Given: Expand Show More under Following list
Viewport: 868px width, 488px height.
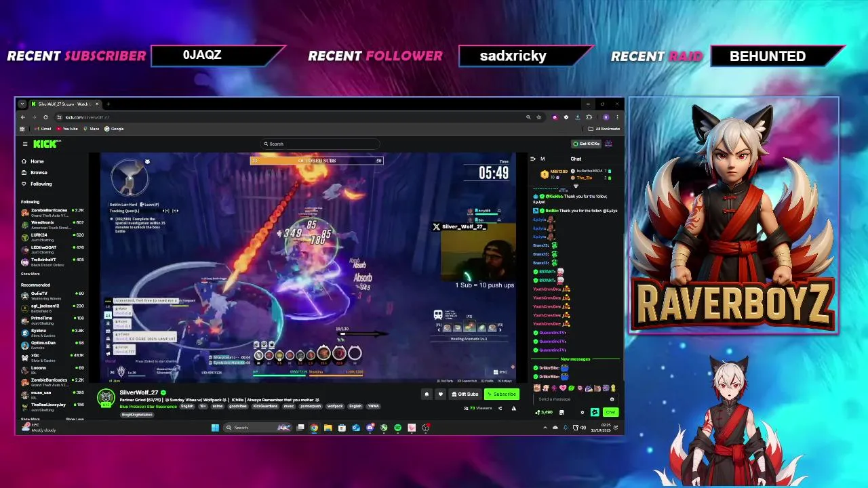Looking at the screenshot, I should 30,274.
